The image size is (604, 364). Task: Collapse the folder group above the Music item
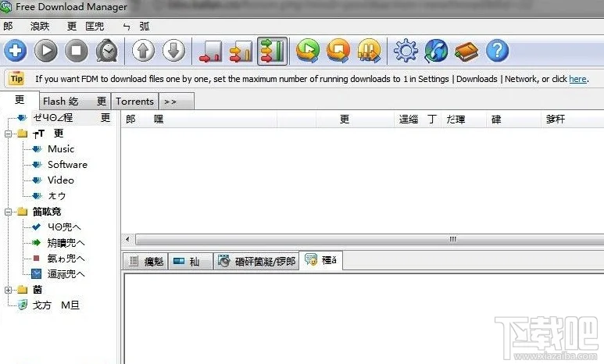pyautogui.click(x=8, y=134)
